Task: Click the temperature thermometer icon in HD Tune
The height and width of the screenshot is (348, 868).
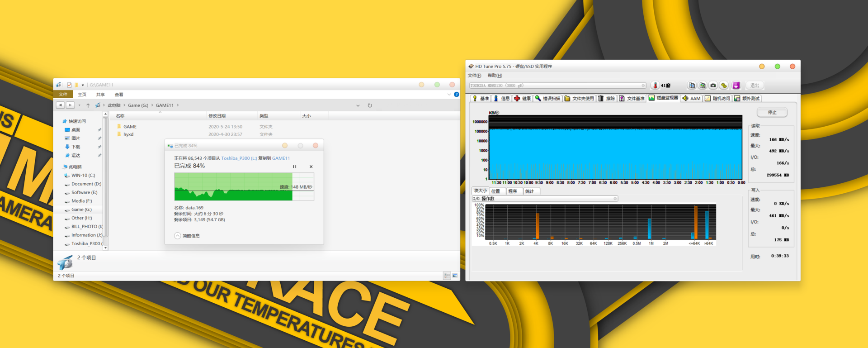Action: 655,86
